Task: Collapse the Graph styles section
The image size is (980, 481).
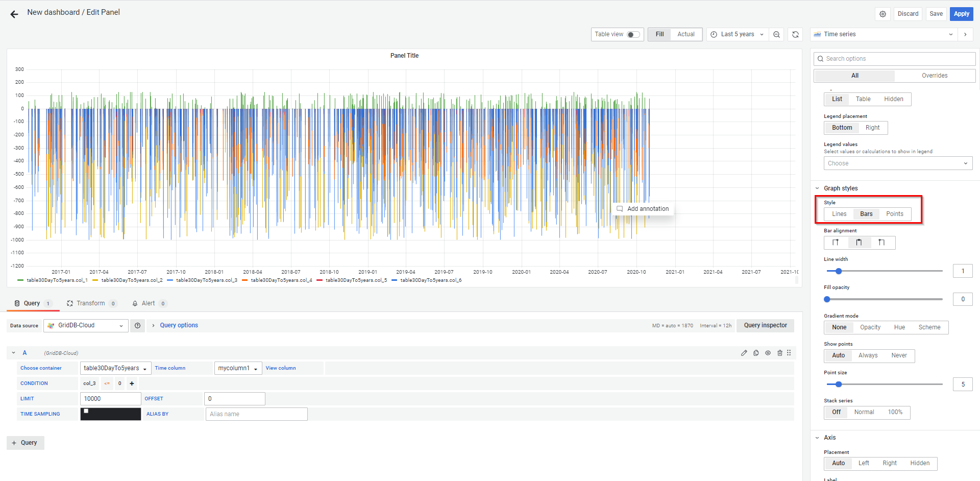Action: (x=817, y=188)
